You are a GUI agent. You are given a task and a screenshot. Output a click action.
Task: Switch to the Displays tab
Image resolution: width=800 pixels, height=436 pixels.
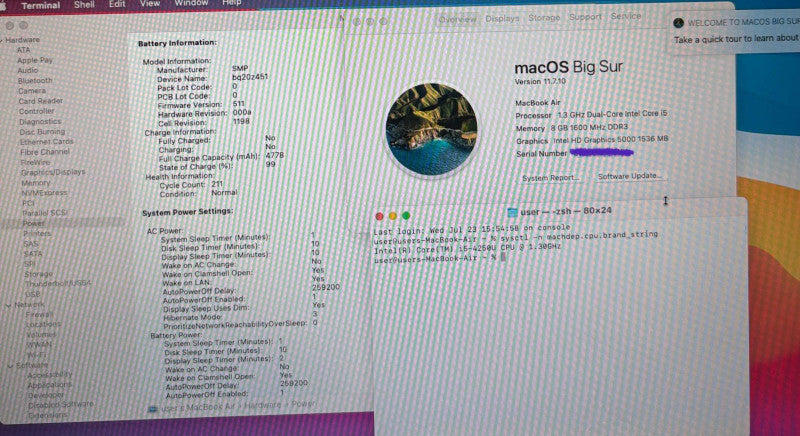click(502, 18)
